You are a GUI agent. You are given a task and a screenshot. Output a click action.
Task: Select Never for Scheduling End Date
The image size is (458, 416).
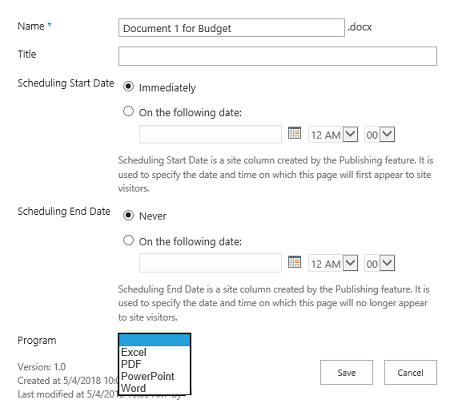[x=128, y=216]
